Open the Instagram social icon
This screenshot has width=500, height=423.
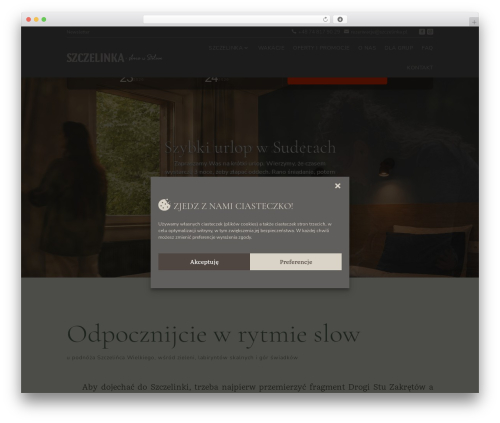click(x=430, y=32)
